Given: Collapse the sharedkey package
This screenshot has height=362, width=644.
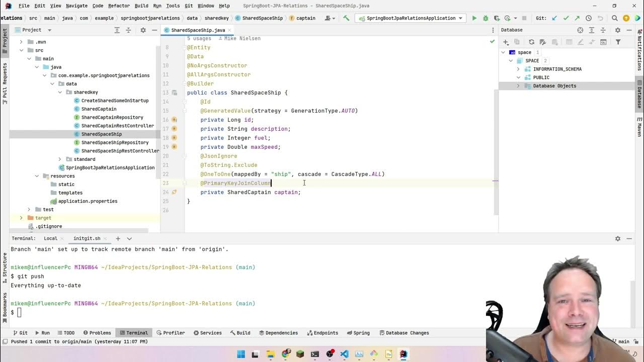Looking at the screenshot, I should tap(60, 93).
